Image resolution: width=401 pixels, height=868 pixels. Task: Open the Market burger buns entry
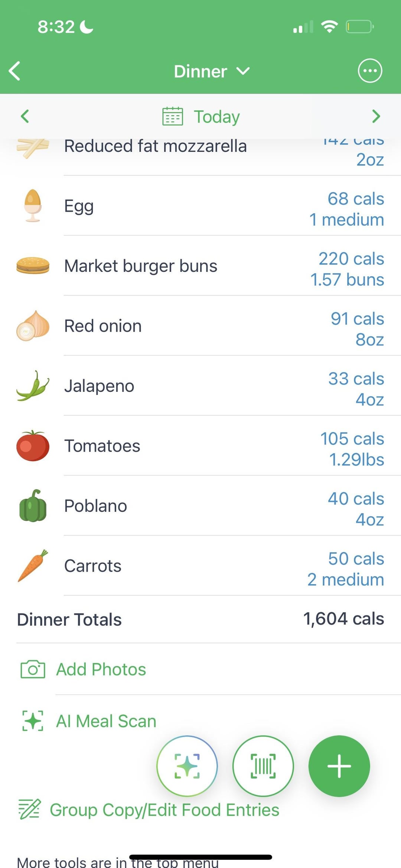[x=200, y=266]
